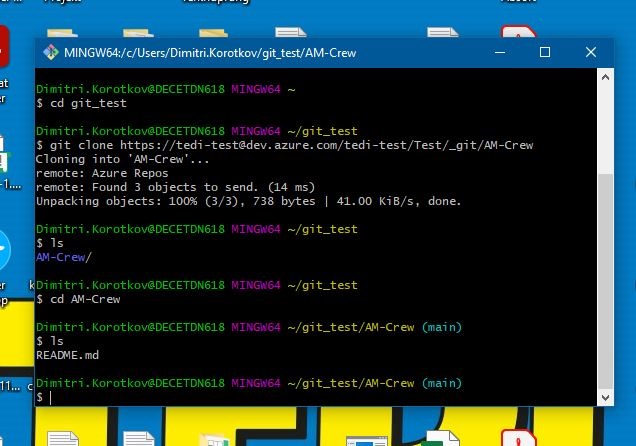Click the 'cd git_test' command line
The width and height of the screenshot is (636, 446).
(81, 103)
